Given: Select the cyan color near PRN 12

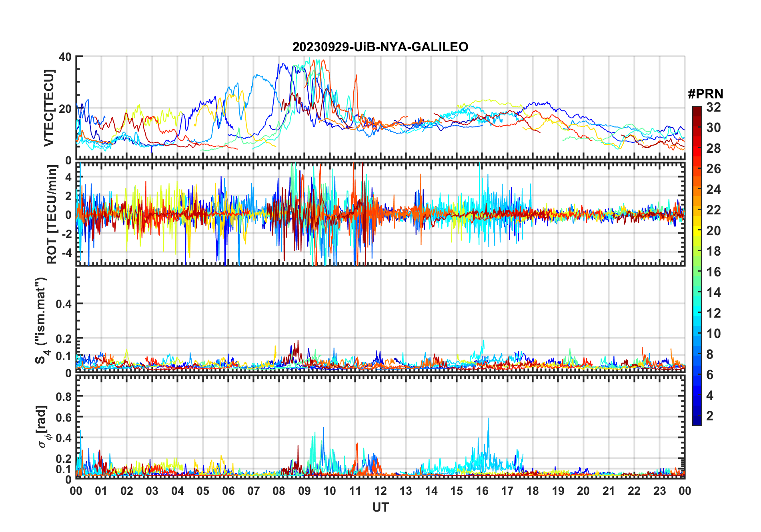Looking at the screenshot, I should (x=697, y=313).
